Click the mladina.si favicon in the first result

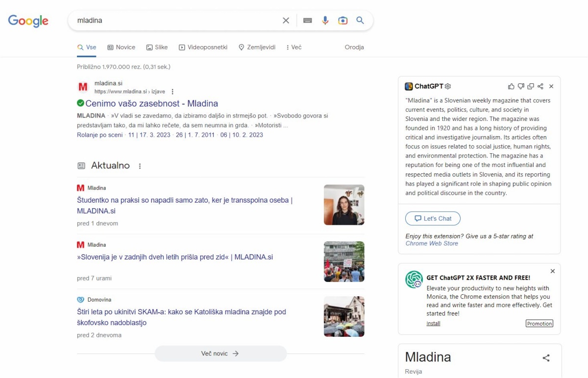point(83,87)
